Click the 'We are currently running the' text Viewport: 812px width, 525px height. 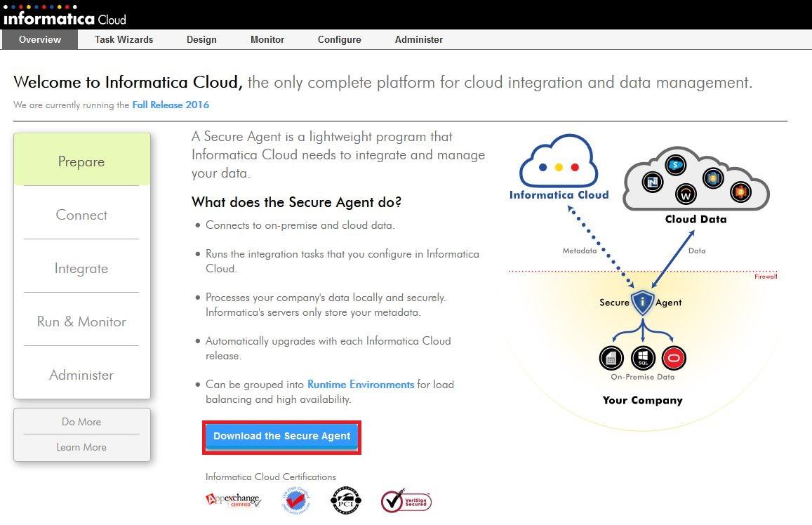pyautogui.click(x=72, y=105)
